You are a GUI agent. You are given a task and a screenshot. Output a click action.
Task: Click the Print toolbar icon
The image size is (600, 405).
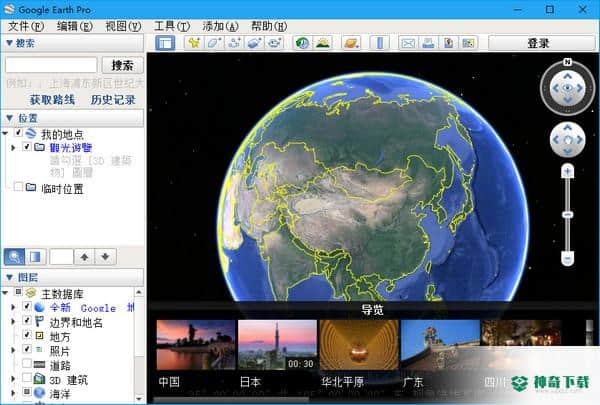tap(428, 43)
